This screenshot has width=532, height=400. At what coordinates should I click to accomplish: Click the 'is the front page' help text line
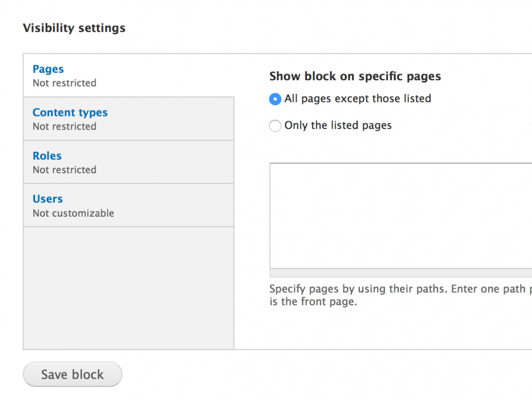pos(313,303)
